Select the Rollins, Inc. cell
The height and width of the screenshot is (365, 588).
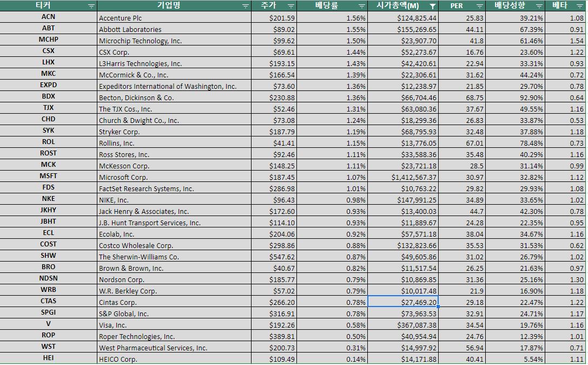[174, 142]
